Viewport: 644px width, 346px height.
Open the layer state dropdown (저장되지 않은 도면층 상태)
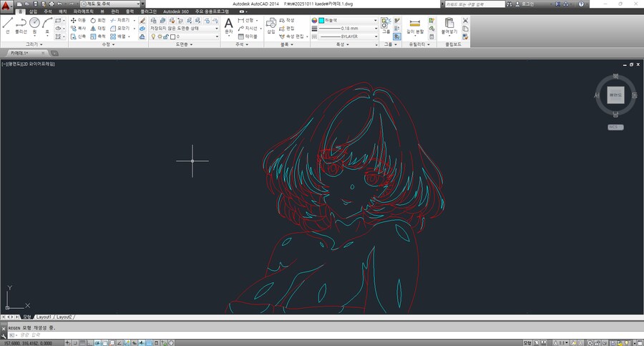click(184, 29)
